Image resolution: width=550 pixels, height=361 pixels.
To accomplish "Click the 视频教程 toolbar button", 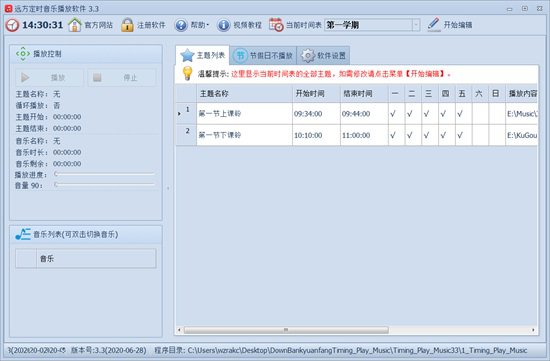I will pyautogui.click(x=240, y=25).
